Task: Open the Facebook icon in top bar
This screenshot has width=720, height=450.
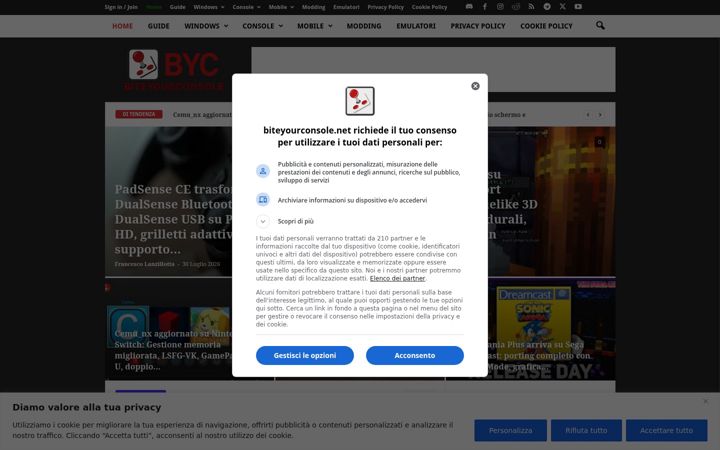Action: (x=484, y=7)
